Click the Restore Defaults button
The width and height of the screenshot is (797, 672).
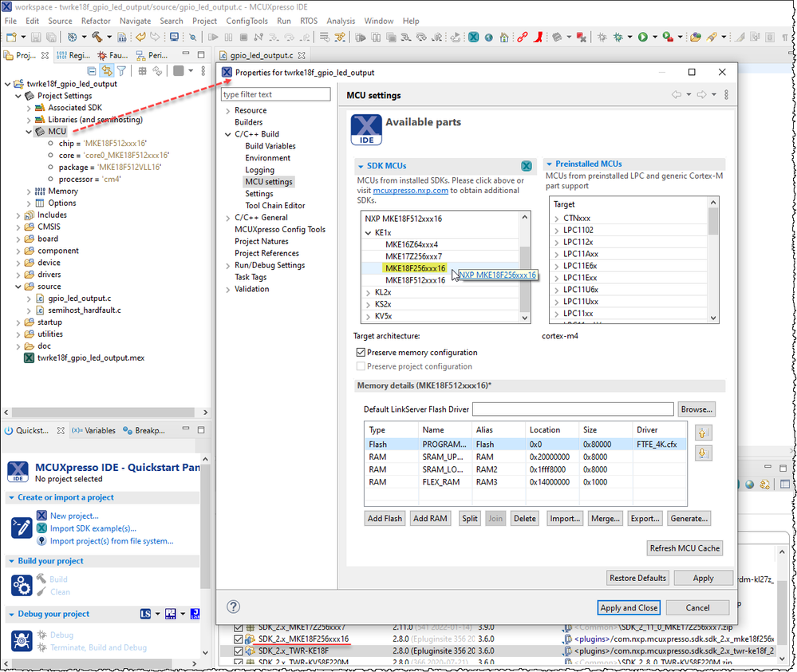click(x=637, y=578)
